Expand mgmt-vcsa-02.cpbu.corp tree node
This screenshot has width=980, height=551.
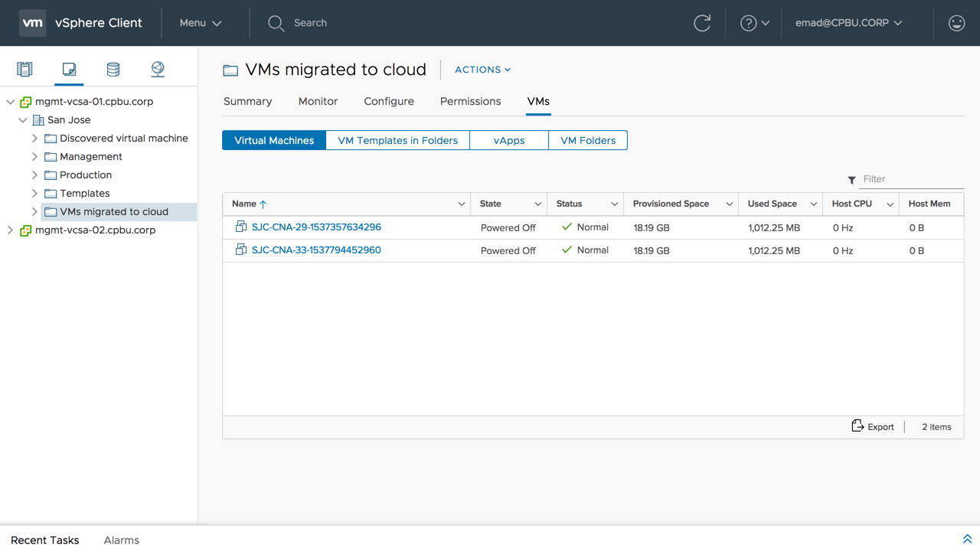click(11, 230)
